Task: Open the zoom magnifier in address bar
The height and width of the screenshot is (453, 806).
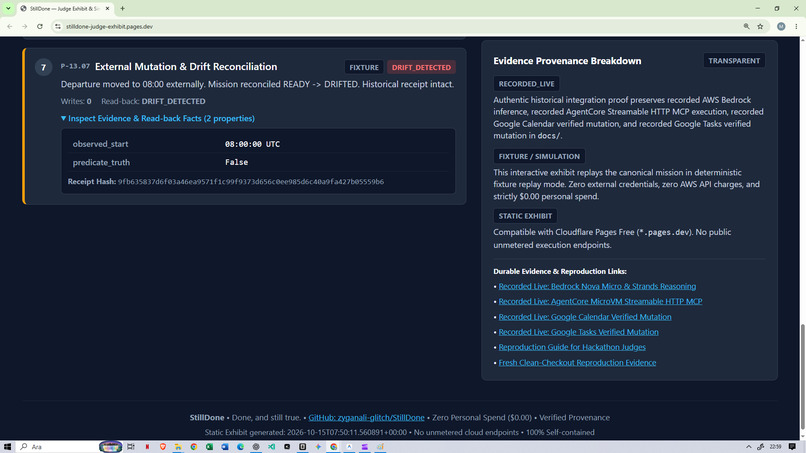Action: click(x=746, y=26)
